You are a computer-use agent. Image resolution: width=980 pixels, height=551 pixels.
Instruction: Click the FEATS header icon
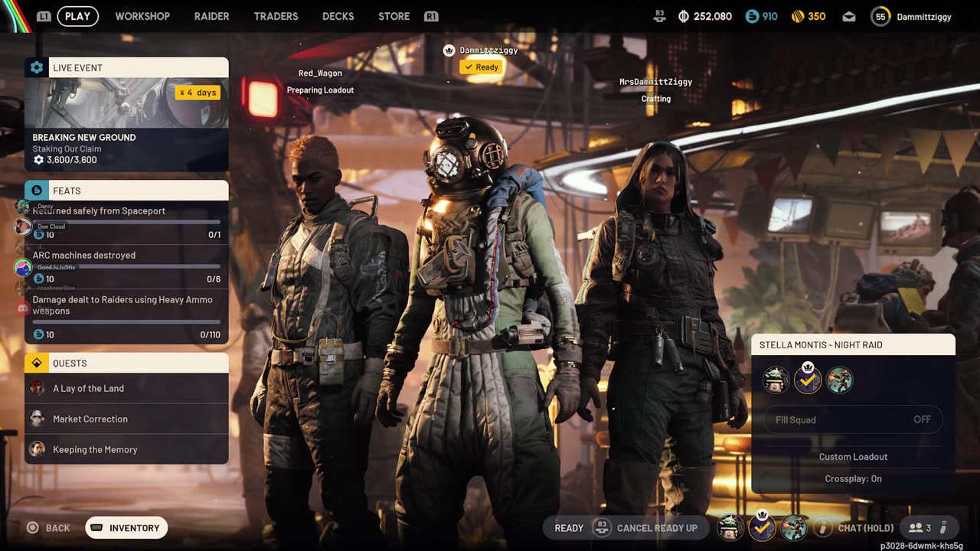click(x=36, y=191)
